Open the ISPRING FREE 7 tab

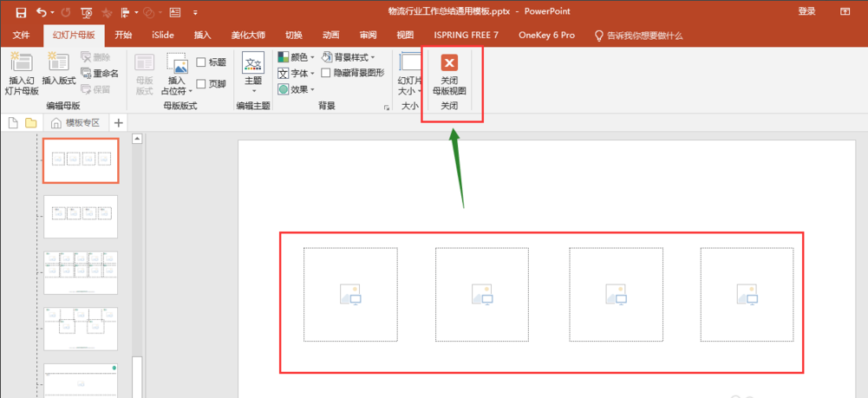(x=467, y=36)
